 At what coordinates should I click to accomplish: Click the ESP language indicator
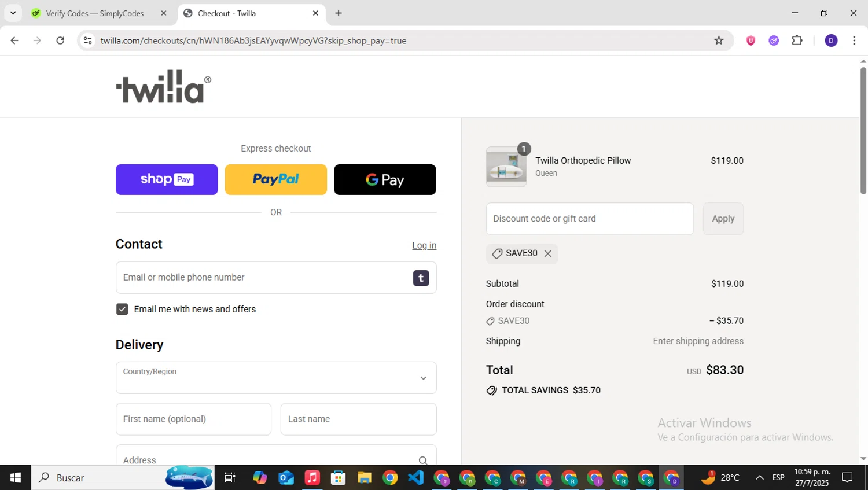(x=778, y=478)
